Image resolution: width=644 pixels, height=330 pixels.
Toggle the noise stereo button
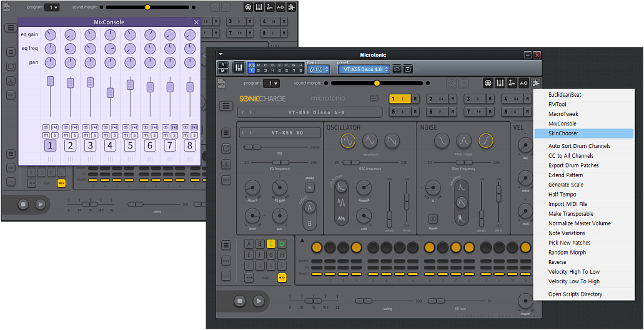tap(432, 218)
